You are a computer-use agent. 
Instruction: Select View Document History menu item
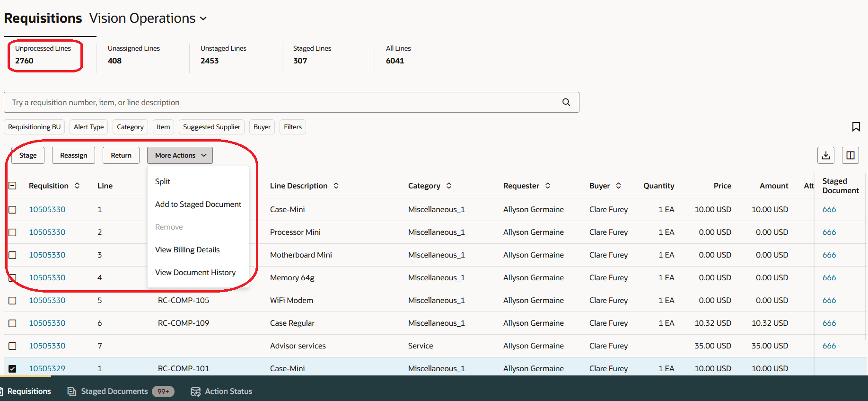[198, 272]
